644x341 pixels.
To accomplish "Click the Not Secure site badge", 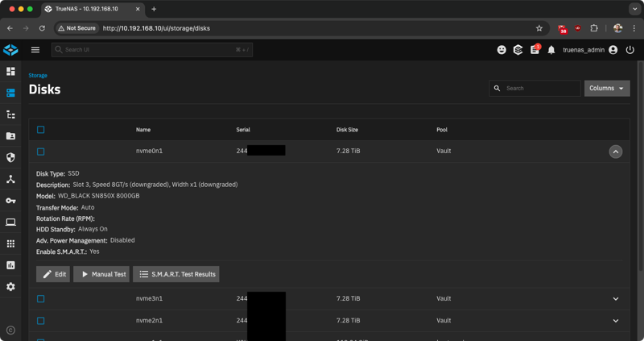I will coord(76,28).
